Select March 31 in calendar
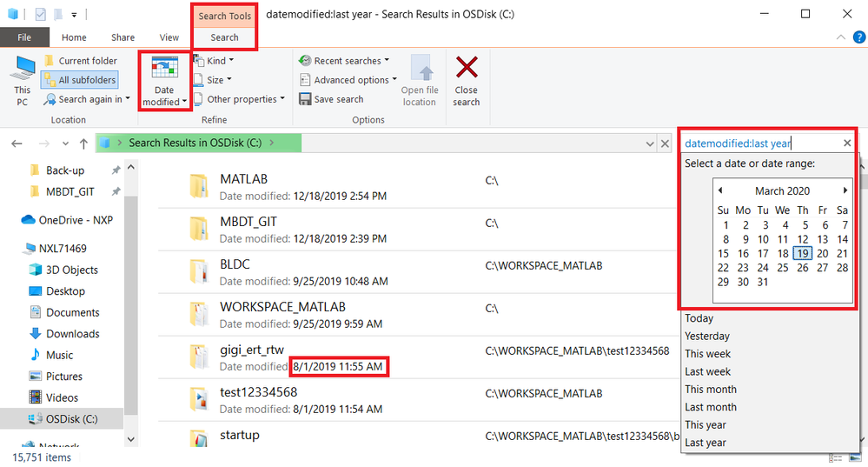868x467 pixels. 763,282
